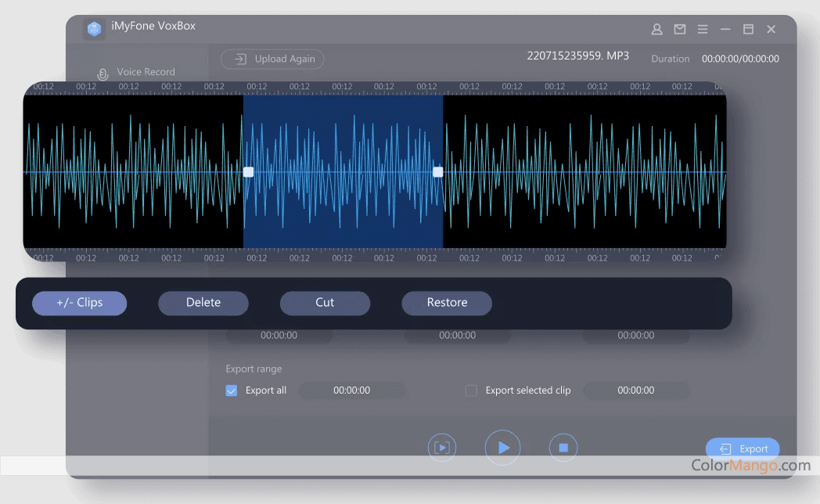Click the iMyFone VoxBox logo icon
Screen dimensions: 820x504
(x=95, y=29)
